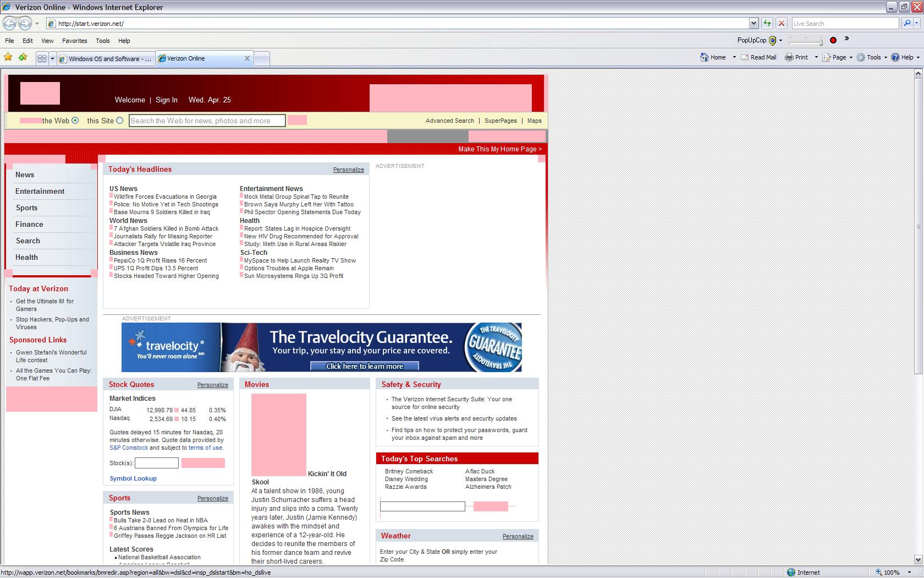
Task: Expand the Tools toolbar dropdown arrow
Action: click(886, 57)
